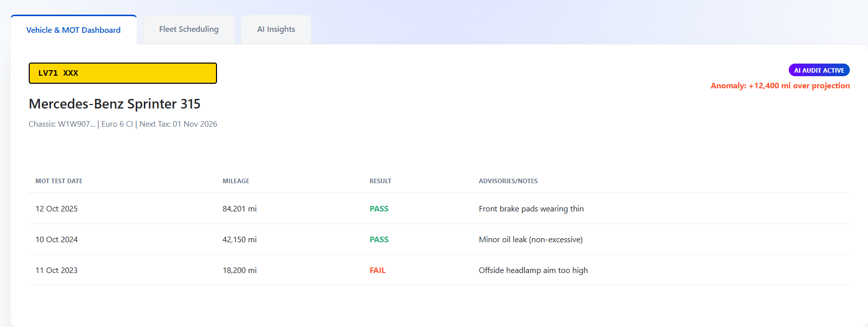Image resolution: width=868 pixels, height=327 pixels.
Task: Select the 10 Oct 2024 MOT test date
Action: click(x=57, y=240)
